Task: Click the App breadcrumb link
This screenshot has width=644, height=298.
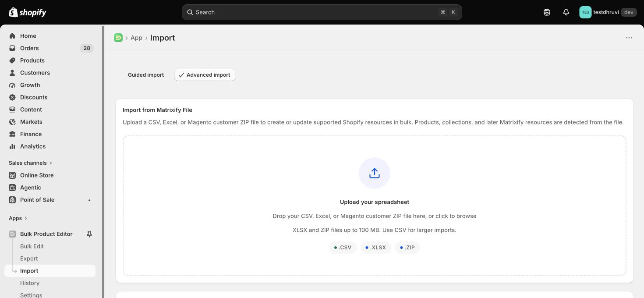Action: tap(136, 38)
